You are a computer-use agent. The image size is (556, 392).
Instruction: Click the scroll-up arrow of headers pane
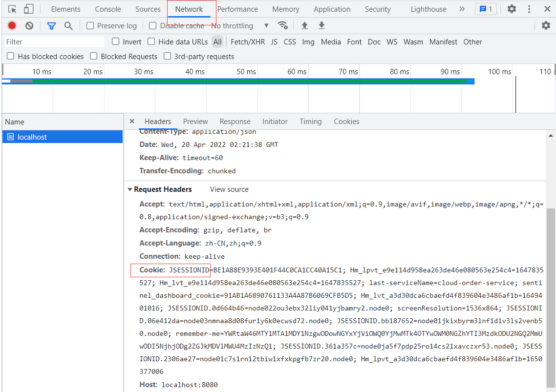(551, 135)
